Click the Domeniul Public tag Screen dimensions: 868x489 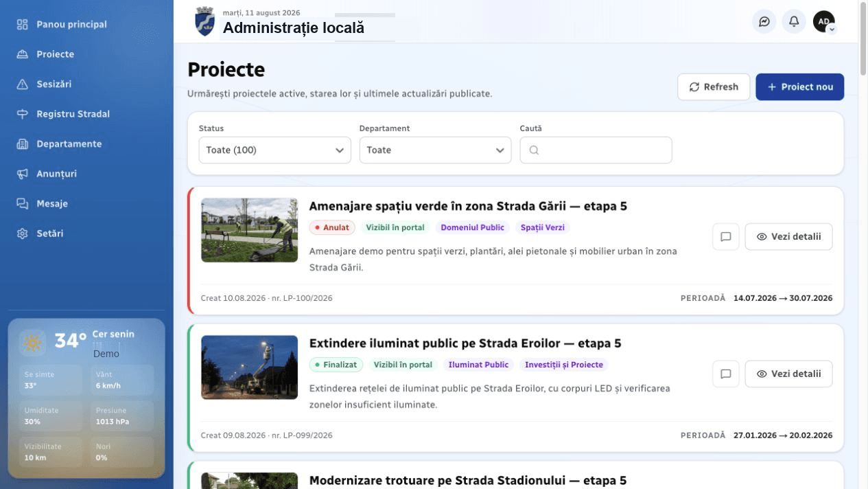(472, 227)
